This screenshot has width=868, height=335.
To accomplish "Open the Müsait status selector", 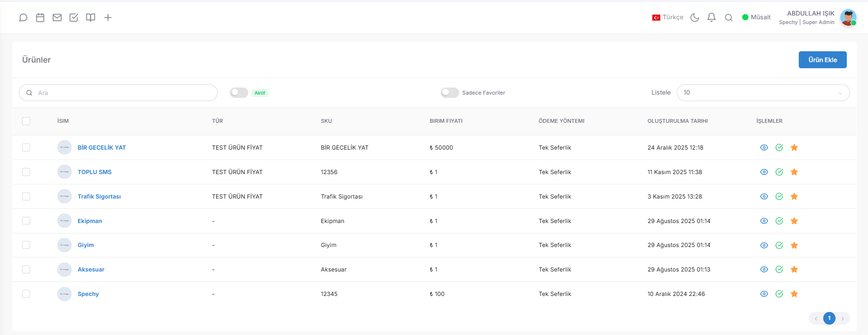I will click(756, 17).
